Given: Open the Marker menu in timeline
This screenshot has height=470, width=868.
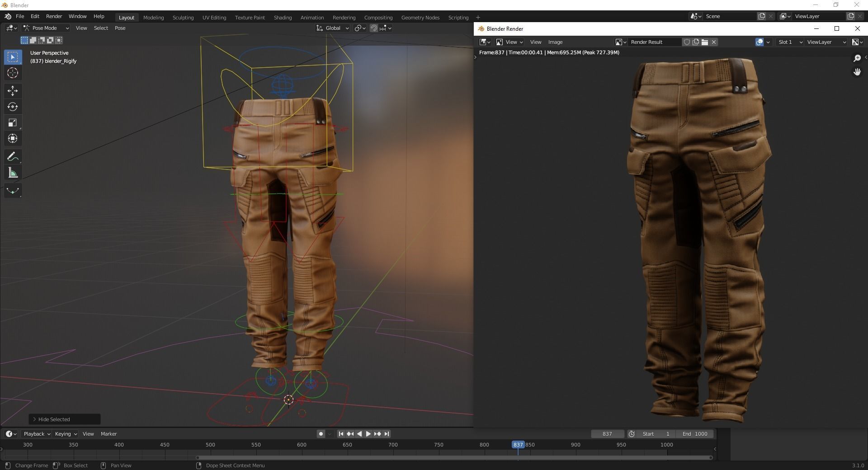Looking at the screenshot, I should (x=108, y=434).
